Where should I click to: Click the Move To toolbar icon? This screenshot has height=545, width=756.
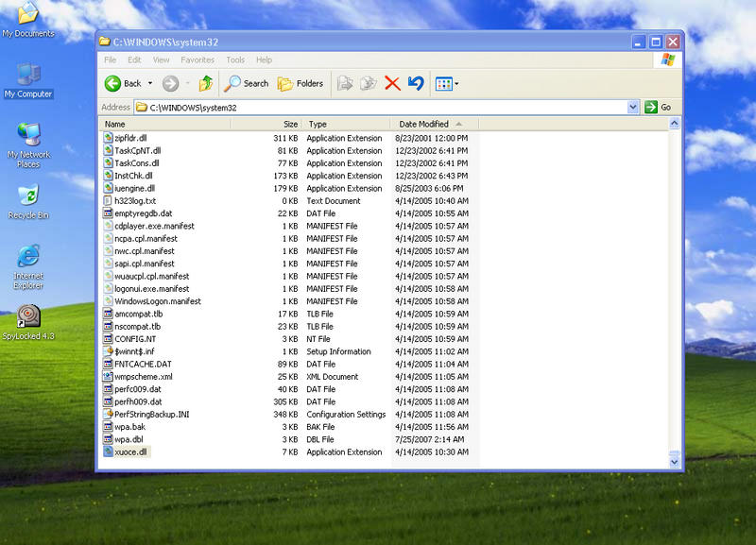[345, 83]
